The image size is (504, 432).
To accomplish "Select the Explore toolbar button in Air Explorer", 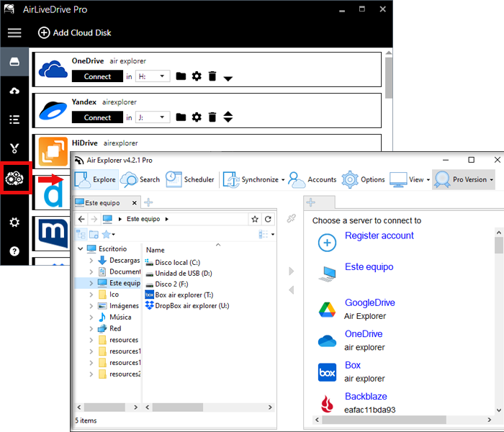I will (x=96, y=179).
